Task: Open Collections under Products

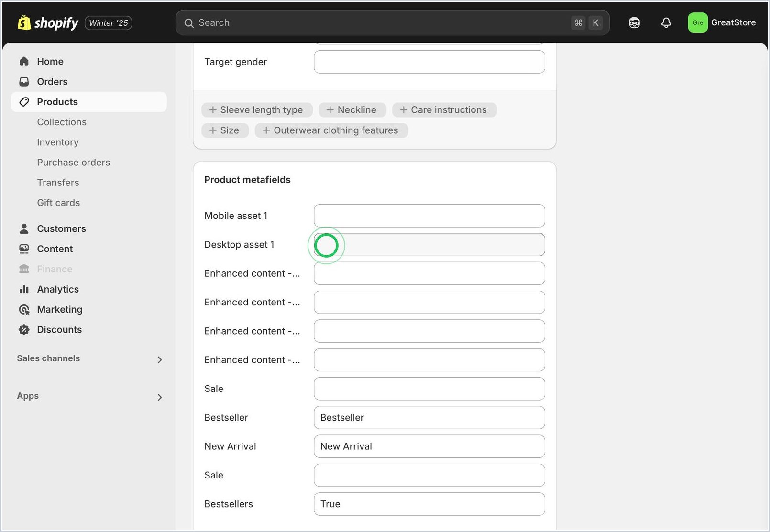Action: pyautogui.click(x=62, y=122)
